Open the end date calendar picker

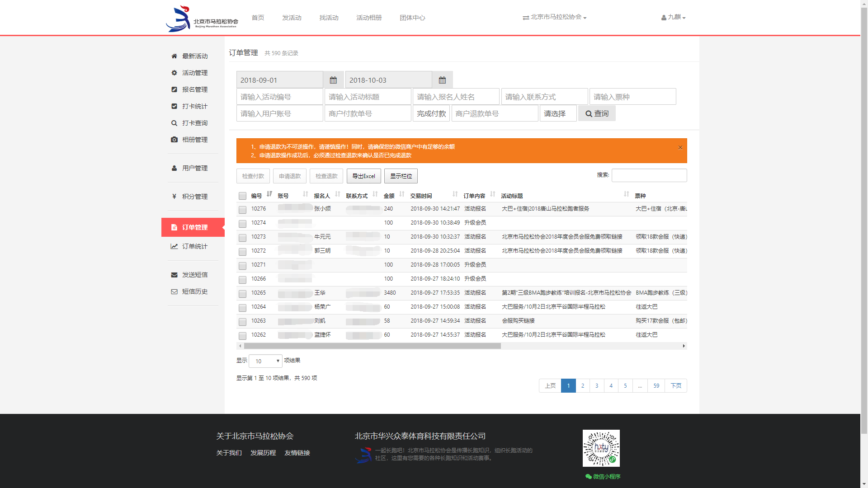[x=442, y=80]
